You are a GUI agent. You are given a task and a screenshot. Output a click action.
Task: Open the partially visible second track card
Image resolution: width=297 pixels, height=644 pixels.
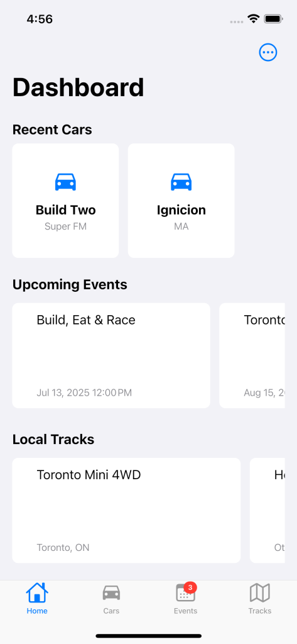point(267,511)
